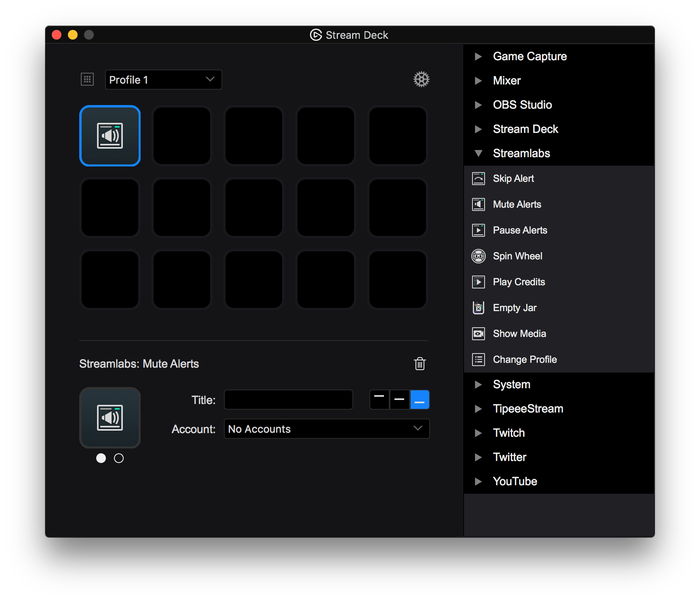Delete the Mute Alerts action with the trash icon
The width and height of the screenshot is (700, 602).
pyautogui.click(x=420, y=364)
